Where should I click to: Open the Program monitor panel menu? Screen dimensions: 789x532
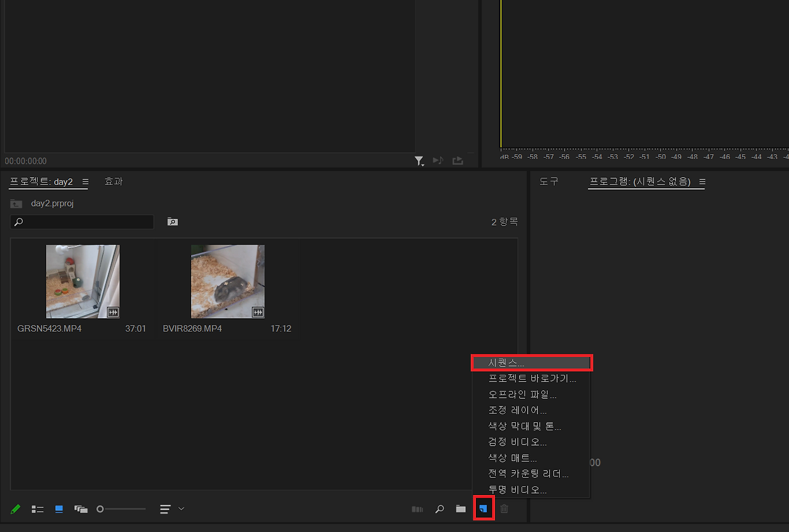pos(702,181)
